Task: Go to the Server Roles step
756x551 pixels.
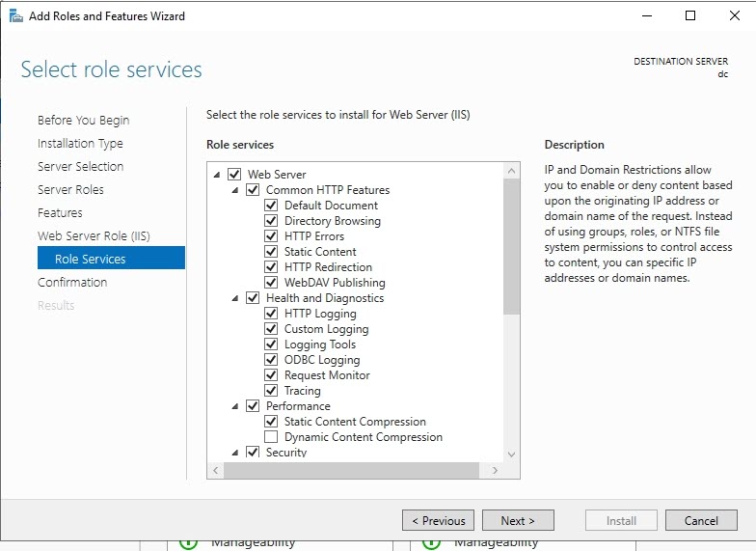Action: [x=70, y=189]
